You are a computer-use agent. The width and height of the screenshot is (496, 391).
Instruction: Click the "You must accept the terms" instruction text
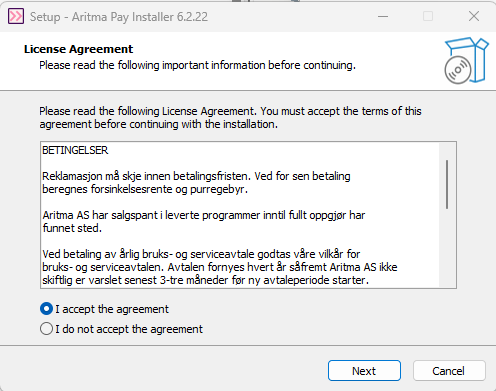click(323, 111)
